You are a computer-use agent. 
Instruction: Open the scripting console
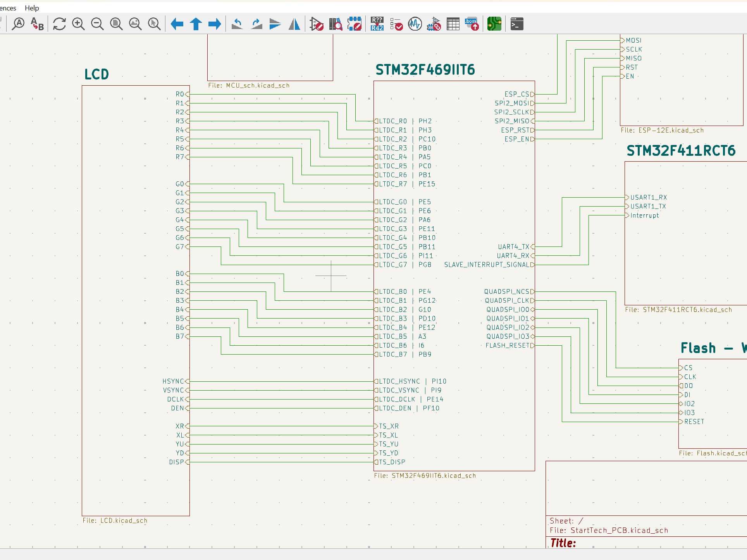click(516, 24)
